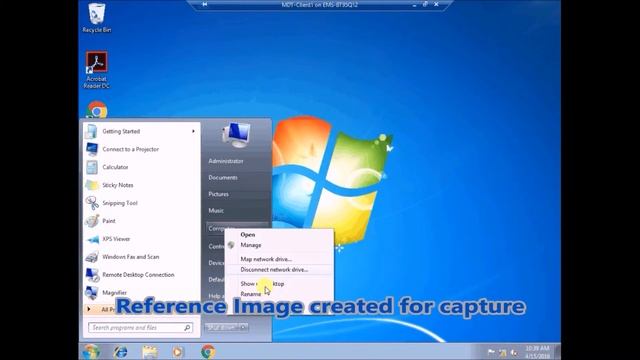Viewport: 640px width, 360px height.
Task: Click the Action Center flag in system tray
Action: [491, 352]
